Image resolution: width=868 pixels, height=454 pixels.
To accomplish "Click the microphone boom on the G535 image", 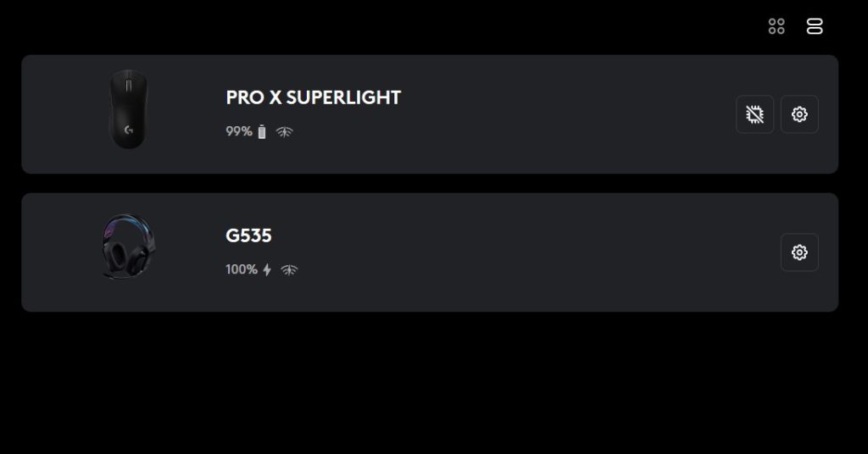I will pyautogui.click(x=111, y=274).
